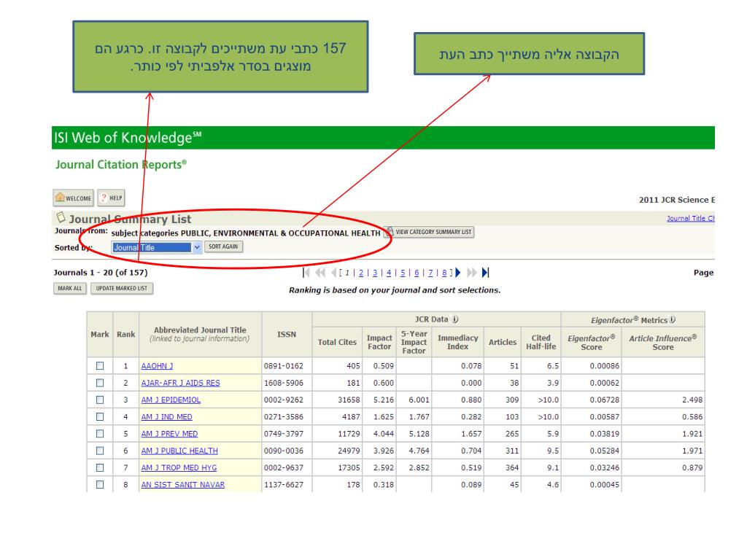Open the HELP button
Screen dimensions: 747x560
pyautogui.click(x=111, y=198)
